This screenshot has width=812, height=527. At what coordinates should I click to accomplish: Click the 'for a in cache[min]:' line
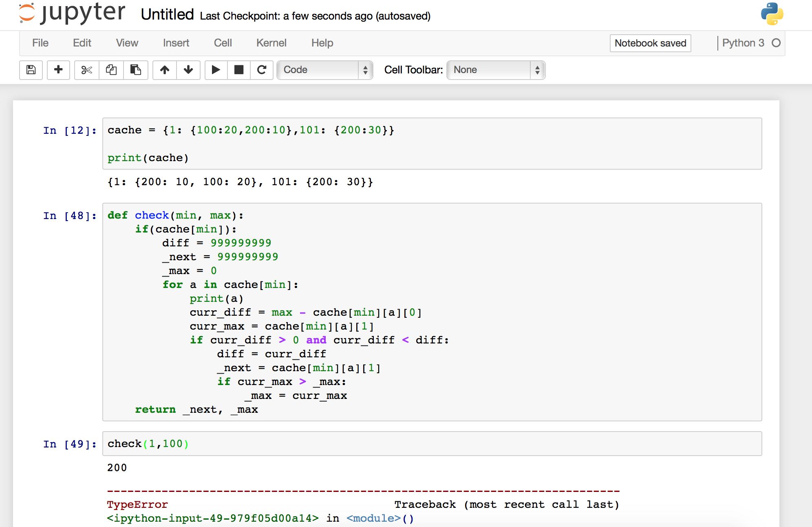pos(230,285)
